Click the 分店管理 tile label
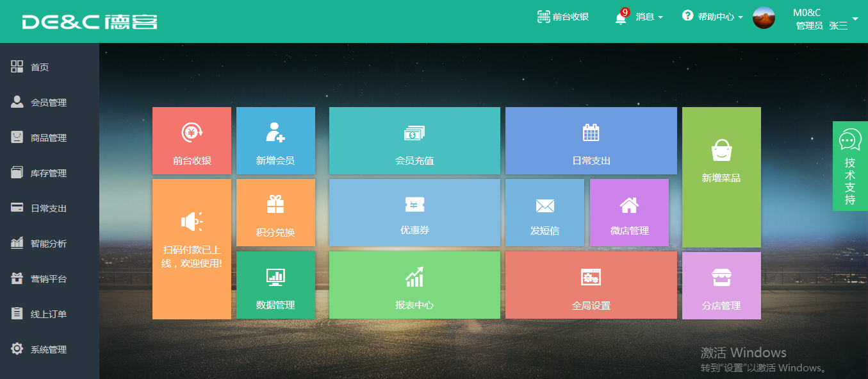 click(x=721, y=306)
